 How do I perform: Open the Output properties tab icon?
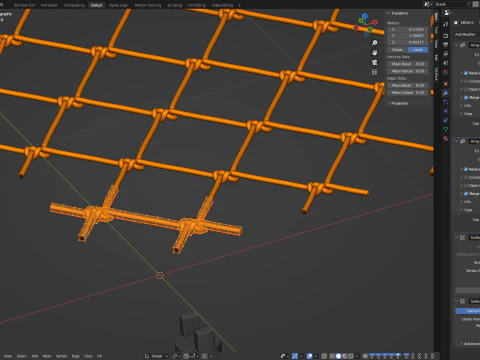point(446,44)
